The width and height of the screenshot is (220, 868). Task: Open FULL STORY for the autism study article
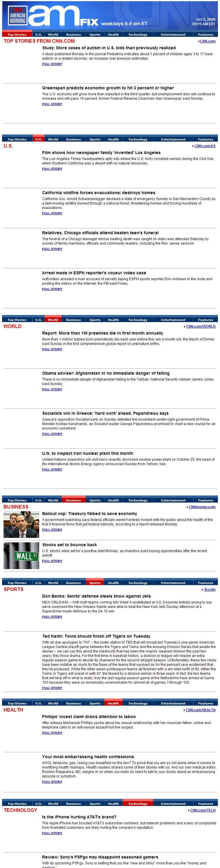pyautogui.click(x=52, y=64)
